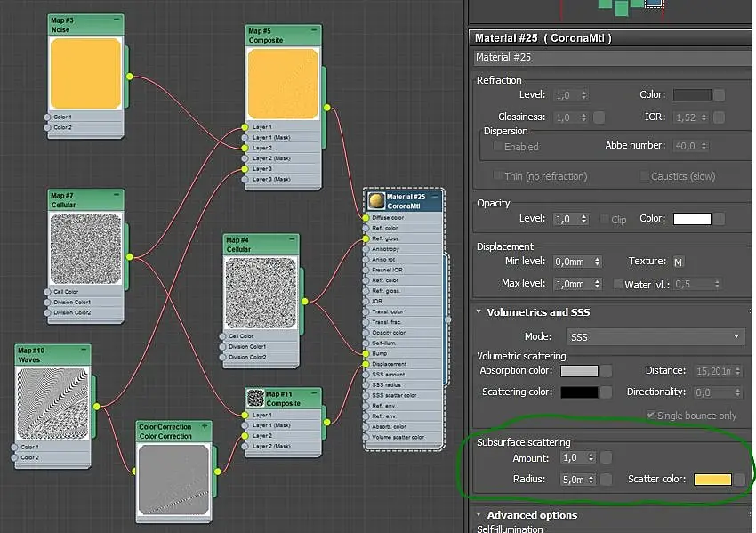Open the yellow Scatter color swatch
The width and height of the screenshot is (756, 533).
click(712, 480)
